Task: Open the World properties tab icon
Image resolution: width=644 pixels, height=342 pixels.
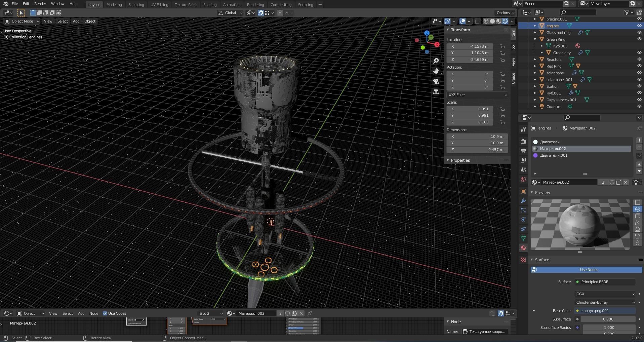Action: (523, 179)
